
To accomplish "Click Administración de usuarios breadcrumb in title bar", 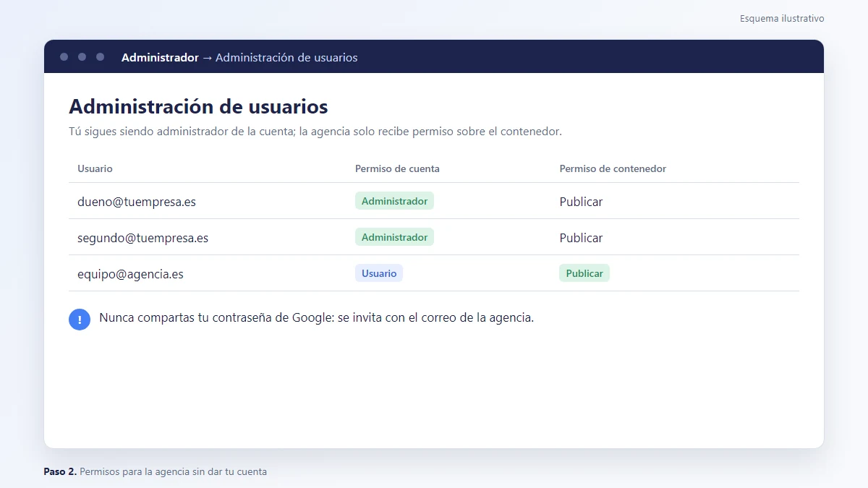I will [x=286, y=57].
